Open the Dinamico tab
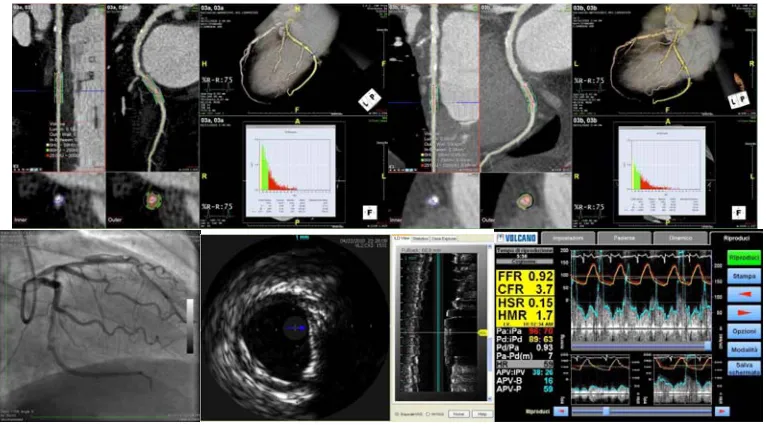This screenshot has width=766, height=426. click(680, 238)
